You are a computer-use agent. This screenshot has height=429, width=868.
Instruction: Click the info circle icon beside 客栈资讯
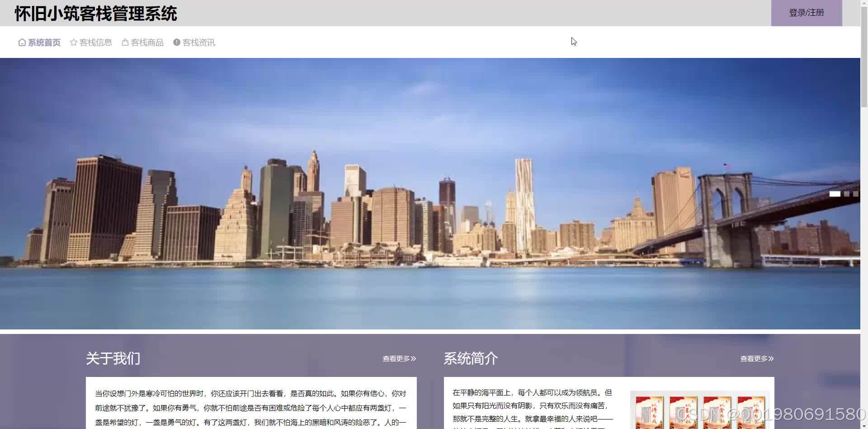176,42
